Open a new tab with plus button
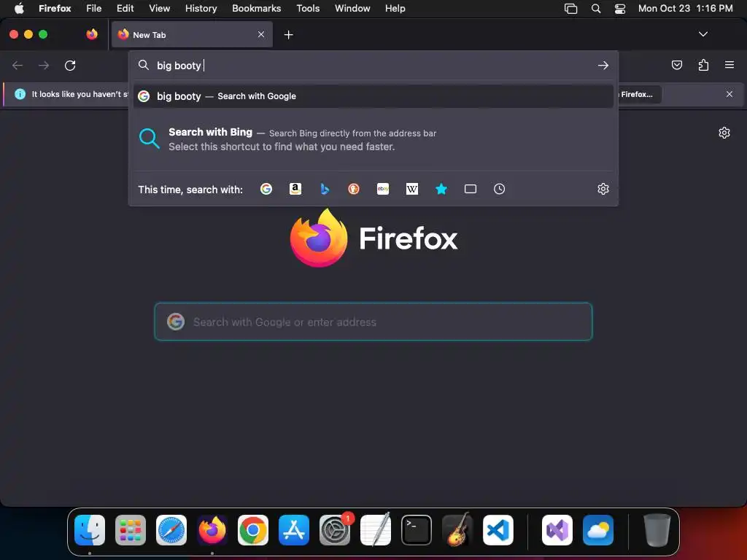This screenshot has width=747, height=560. (288, 35)
